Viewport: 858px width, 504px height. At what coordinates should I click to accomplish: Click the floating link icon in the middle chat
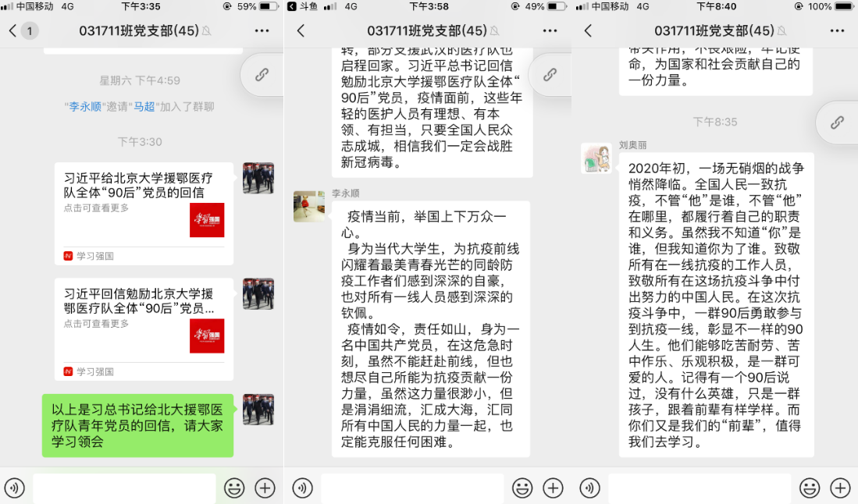point(550,75)
